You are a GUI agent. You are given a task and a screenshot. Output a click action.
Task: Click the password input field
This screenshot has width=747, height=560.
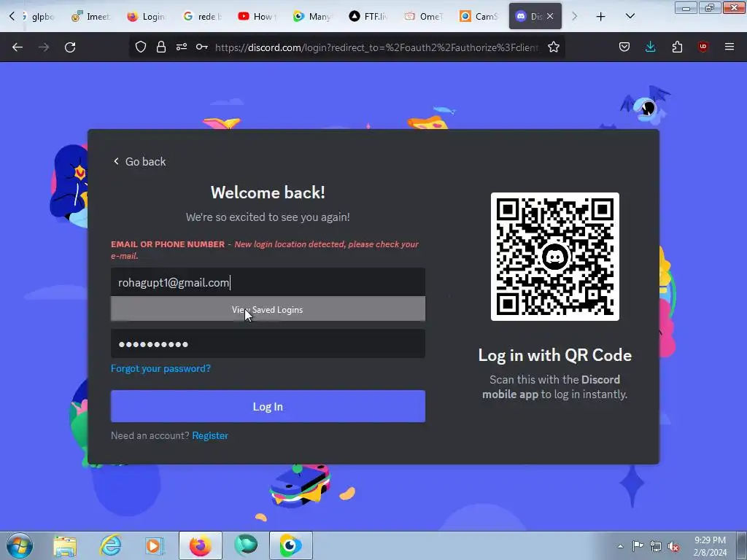tap(268, 343)
